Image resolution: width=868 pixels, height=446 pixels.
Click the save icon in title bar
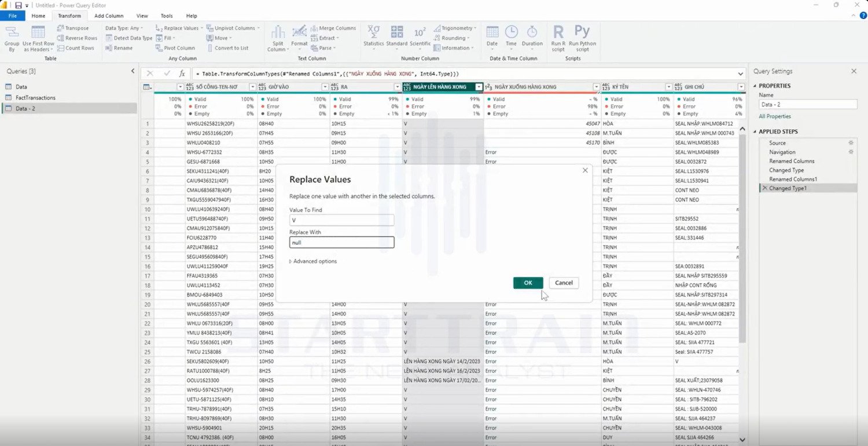(18, 5)
